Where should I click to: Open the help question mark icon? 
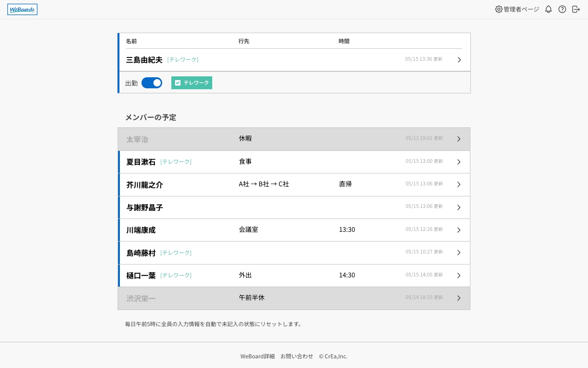pos(562,9)
